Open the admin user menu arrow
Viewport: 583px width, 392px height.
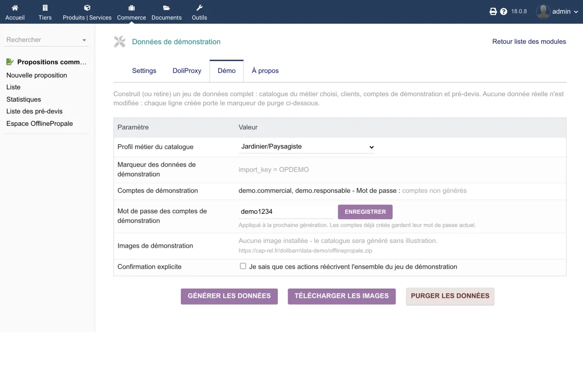tap(576, 12)
